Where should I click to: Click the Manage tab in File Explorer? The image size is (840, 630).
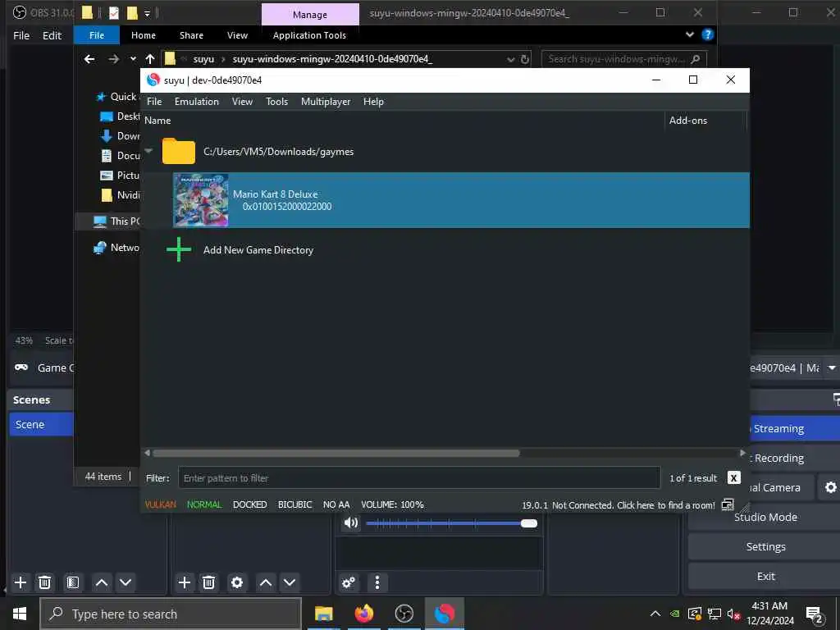(310, 15)
